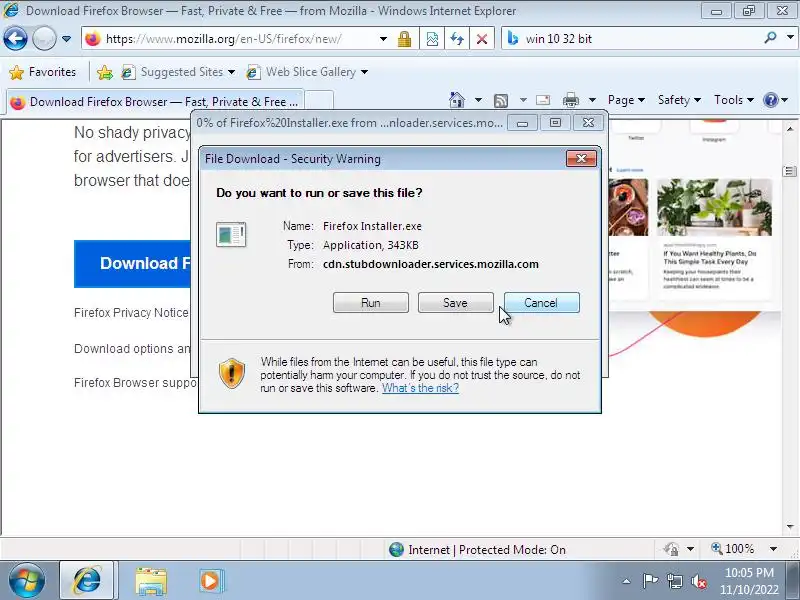The height and width of the screenshot is (600, 800).
Task: Go back with the browser Back arrow
Action: (15, 38)
